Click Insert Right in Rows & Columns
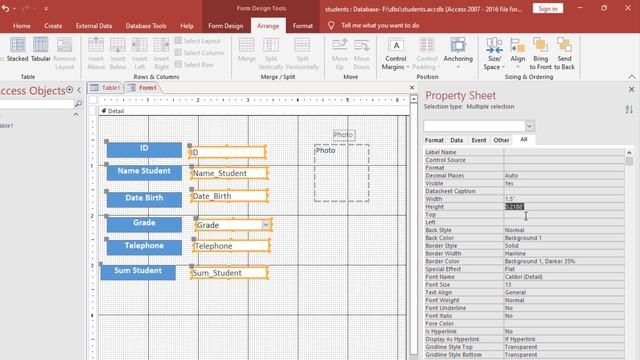 [161, 53]
